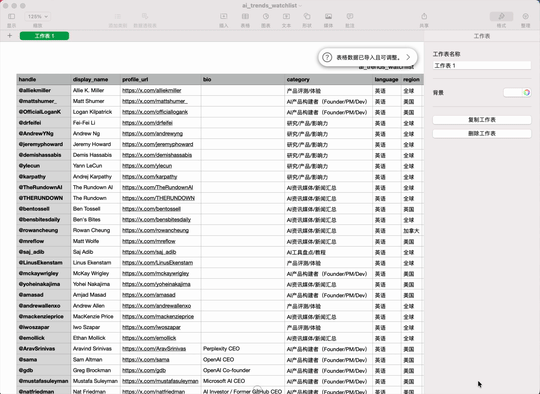Select the category column header
The height and width of the screenshot is (394, 540).
click(x=328, y=80)
